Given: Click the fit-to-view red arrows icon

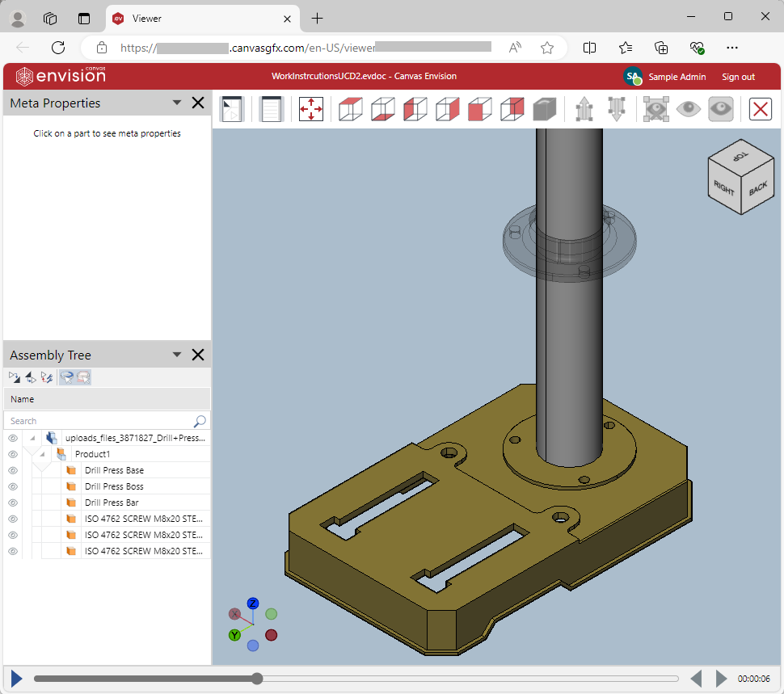Looking at the screenshot, I should [311, 109].
